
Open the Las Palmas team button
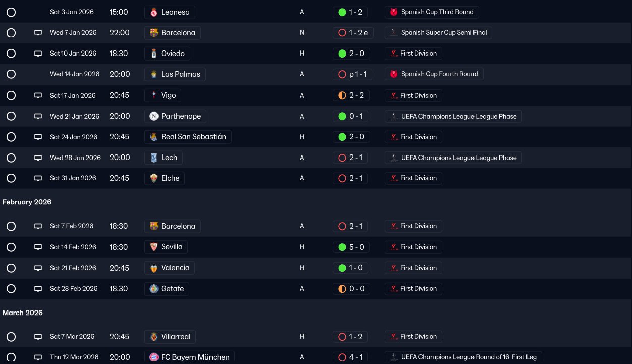(x=175, y=74)
